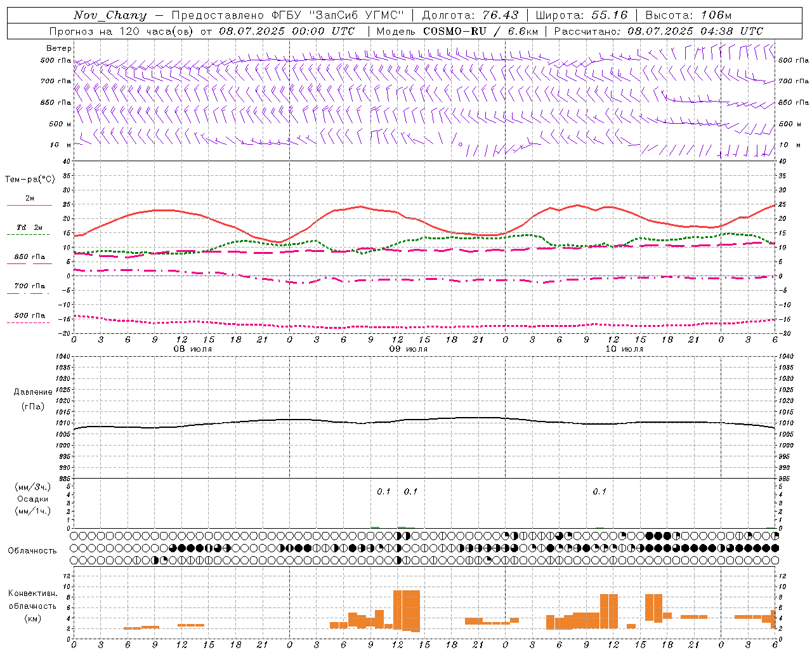
Task: Select the '10 июля' date label
Action: 624,349
